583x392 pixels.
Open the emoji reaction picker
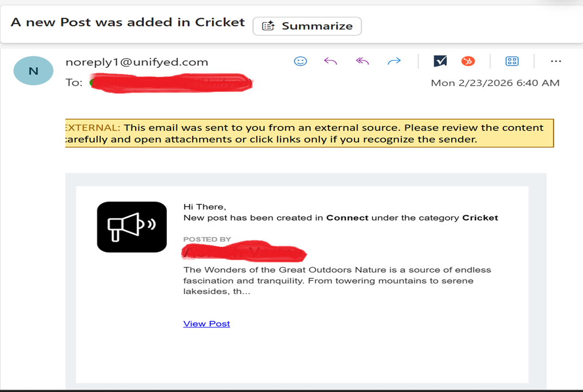(300, 61)
